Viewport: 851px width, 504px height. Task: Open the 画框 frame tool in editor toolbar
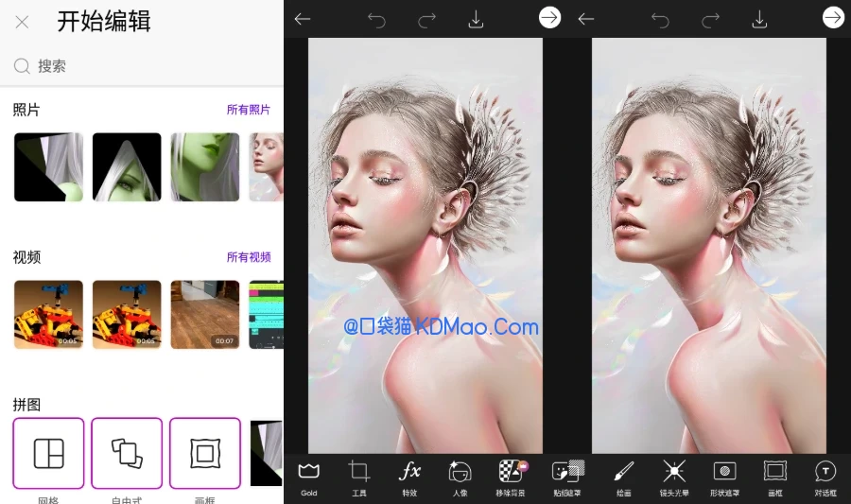point(775,478)
